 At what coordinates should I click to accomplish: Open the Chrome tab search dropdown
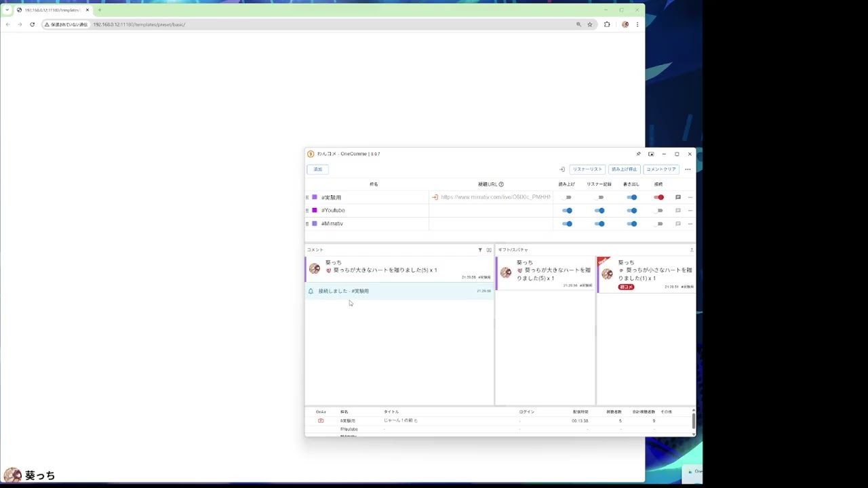7,10
